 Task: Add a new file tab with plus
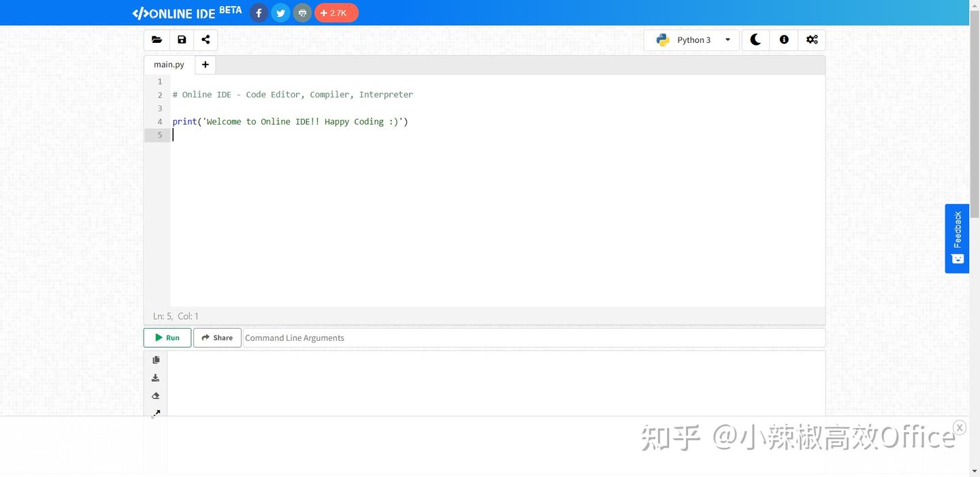205,64
